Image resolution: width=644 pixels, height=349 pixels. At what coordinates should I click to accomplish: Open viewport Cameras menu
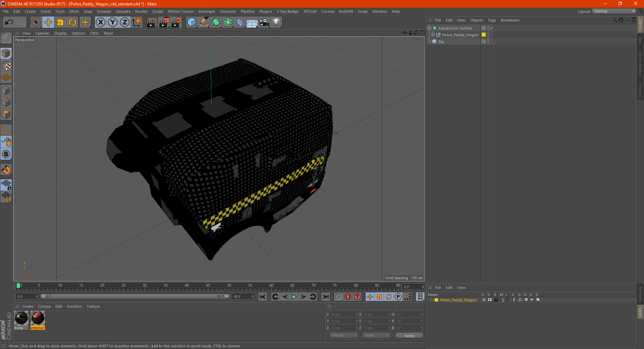pyautogui.click(x=42, y=33)
